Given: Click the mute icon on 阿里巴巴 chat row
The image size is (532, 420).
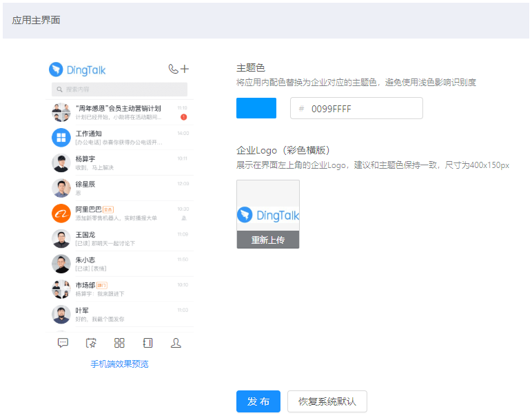Looking at the screenshot, I should pyautogui.click(x=184, y=218).
